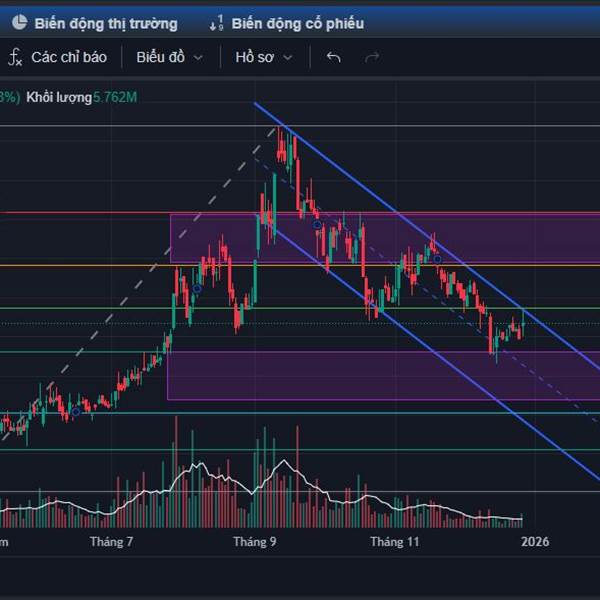Screen dimensions: 600x600
Task: Open the Biến động thị trường tab
Action: point(95,23)
